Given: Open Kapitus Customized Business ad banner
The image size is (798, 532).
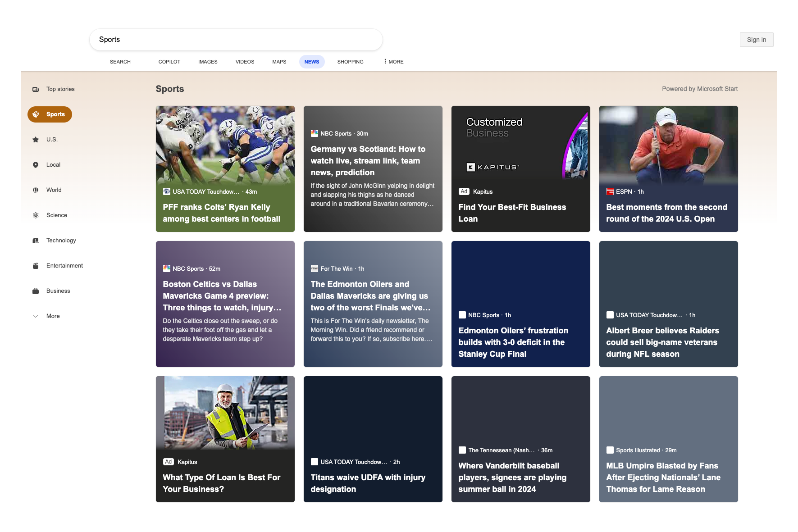Looking at the screenshot, I should point(521,143).
